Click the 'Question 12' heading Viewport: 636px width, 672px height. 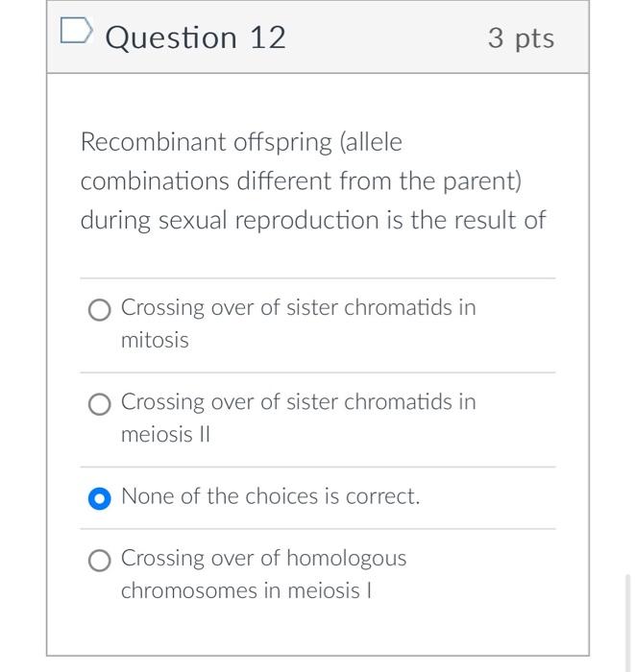(x=196, y=37)
